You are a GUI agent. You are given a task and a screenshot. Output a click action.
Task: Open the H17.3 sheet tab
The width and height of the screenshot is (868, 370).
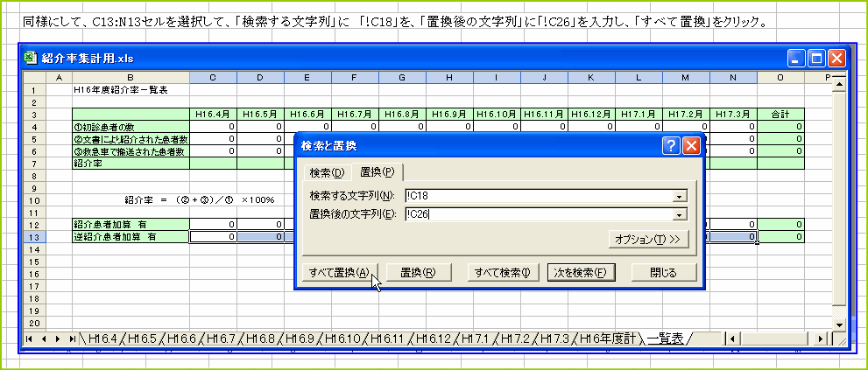click(x=554, y=339)
